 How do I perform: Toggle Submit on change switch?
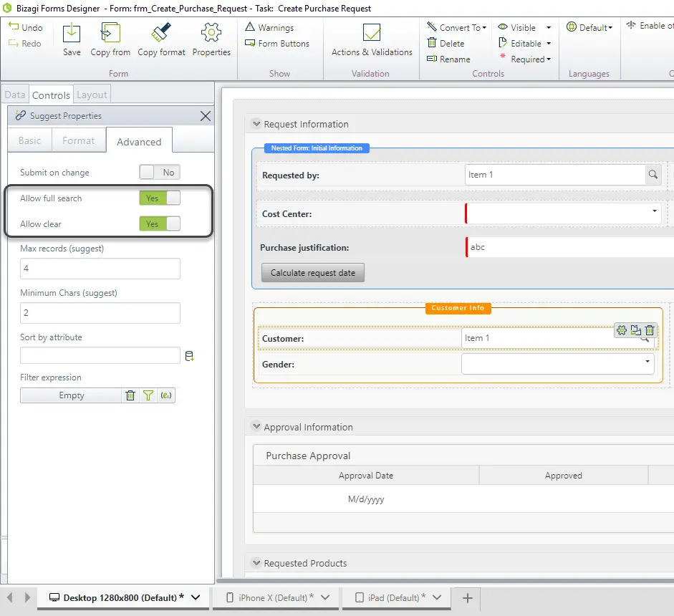[160, 173]
